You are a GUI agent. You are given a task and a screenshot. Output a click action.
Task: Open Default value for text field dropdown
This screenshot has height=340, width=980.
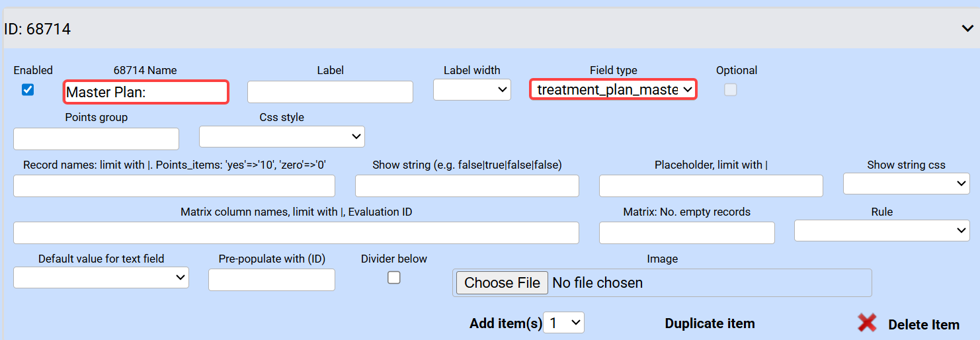click(x=101, y=278)
